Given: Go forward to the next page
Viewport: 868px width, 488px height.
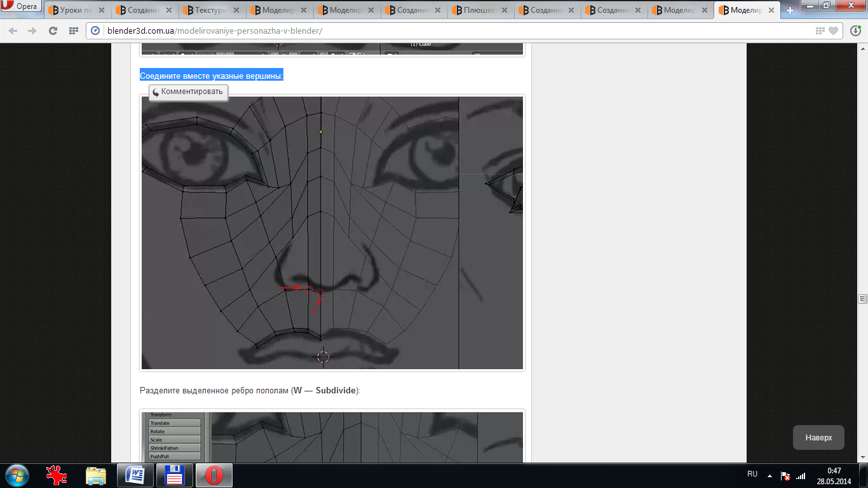Looking at the screenshot, I should (x=32, y=30).
